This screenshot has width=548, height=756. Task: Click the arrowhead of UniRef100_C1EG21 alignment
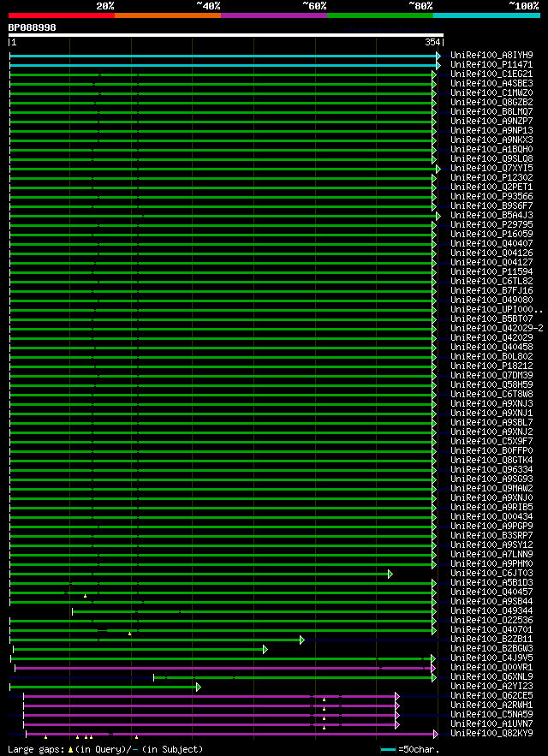point(434,74)
